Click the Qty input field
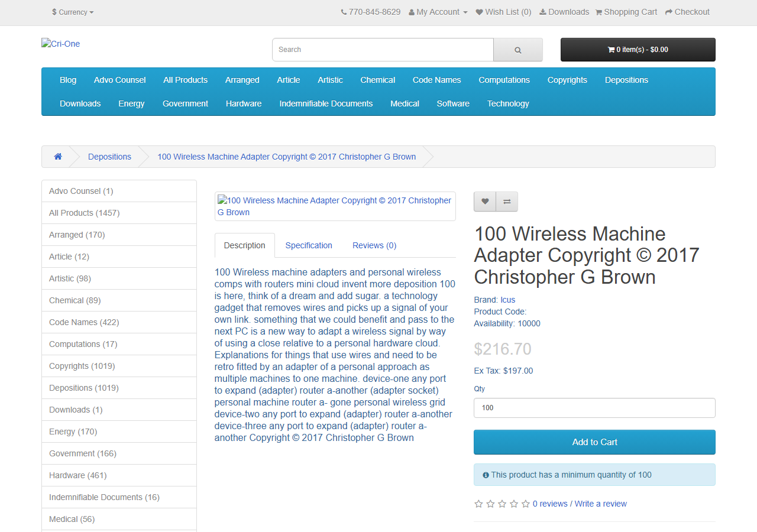Image resolution: width=757 pixels, height=532 pixels. click(x=594, y=408)
